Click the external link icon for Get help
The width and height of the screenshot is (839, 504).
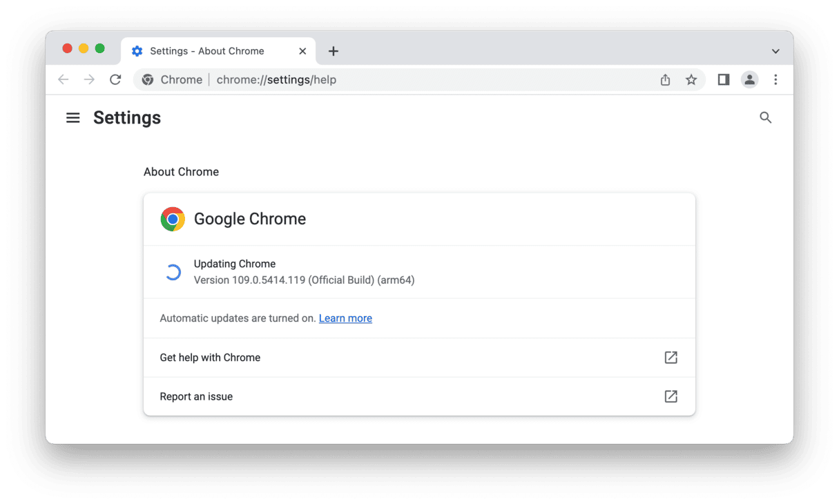click(x=671, y=358)
